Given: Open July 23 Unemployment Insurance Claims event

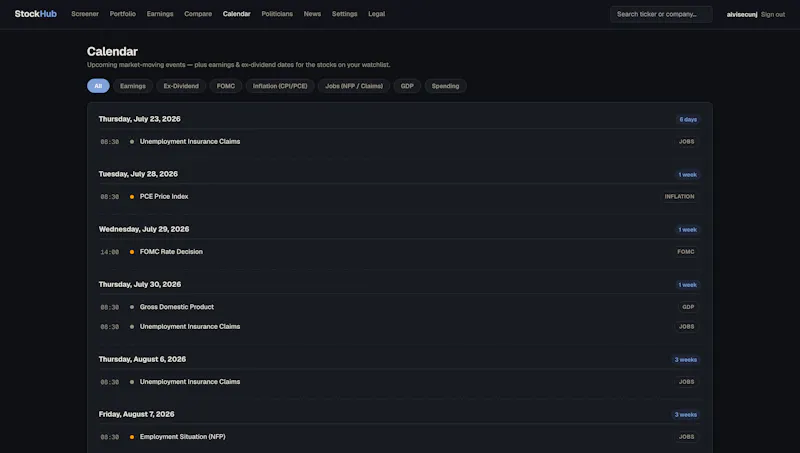Looking at the screenshot, I should click(x=190, y=141).
